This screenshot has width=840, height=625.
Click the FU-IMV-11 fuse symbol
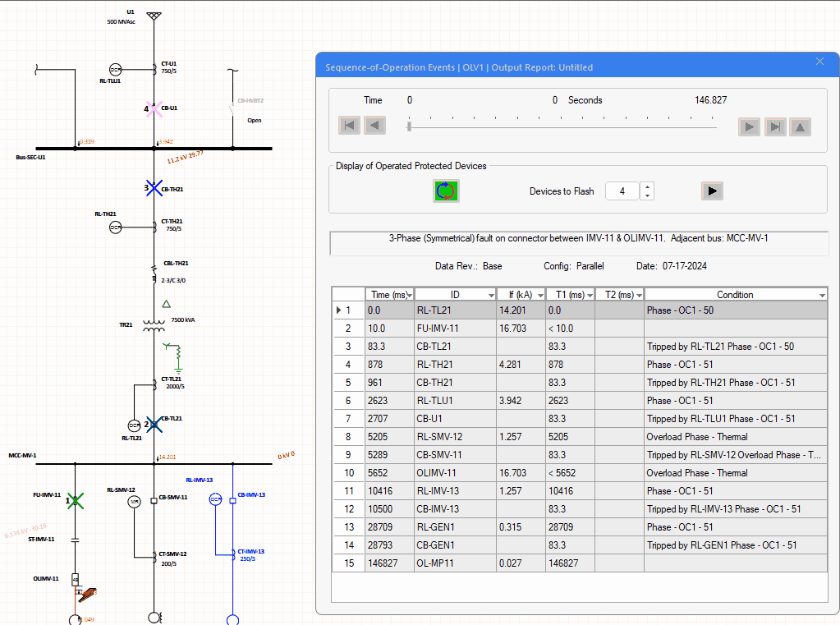coord(76,499)
